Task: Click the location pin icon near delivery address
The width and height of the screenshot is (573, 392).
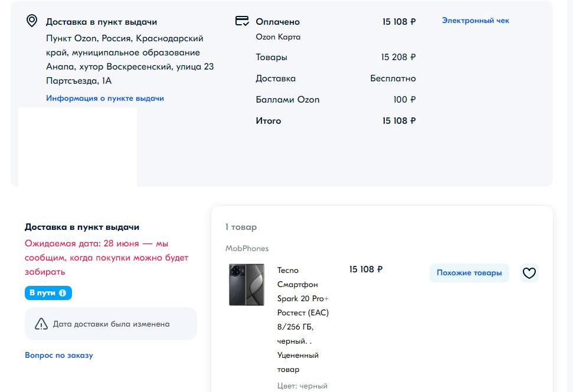Action: [x=32, y=21]
